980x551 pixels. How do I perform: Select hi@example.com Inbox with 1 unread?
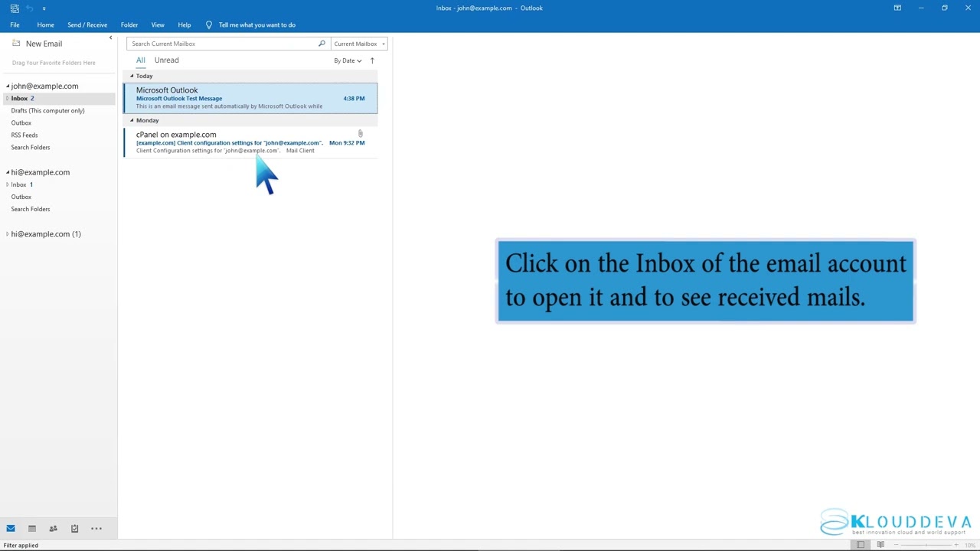click(x=22, y=184)
